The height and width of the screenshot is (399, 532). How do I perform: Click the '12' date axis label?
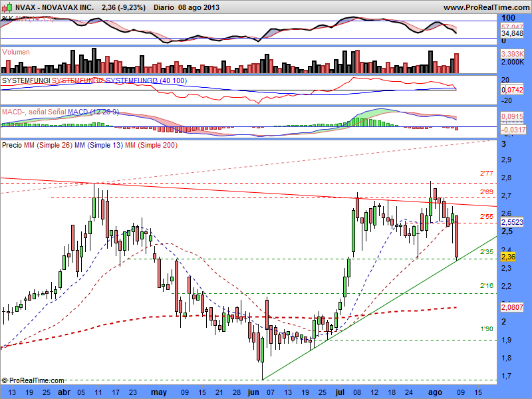tap(374, 392)
